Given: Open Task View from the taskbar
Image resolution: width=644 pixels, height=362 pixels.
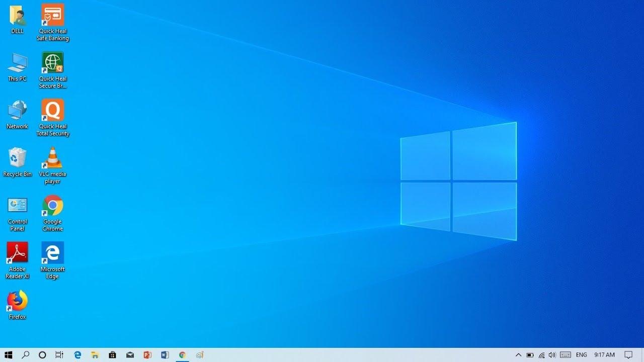Looking at the screenshot, I should (x=59, y=355).
